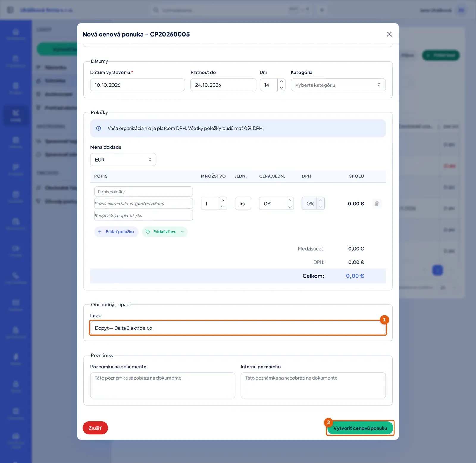Image resolution: width=476 pixels, height=463 pixels.
Task: Click the Poznámka na dokumente textarea
Action: pyautogui.click(x=163, y=385)
